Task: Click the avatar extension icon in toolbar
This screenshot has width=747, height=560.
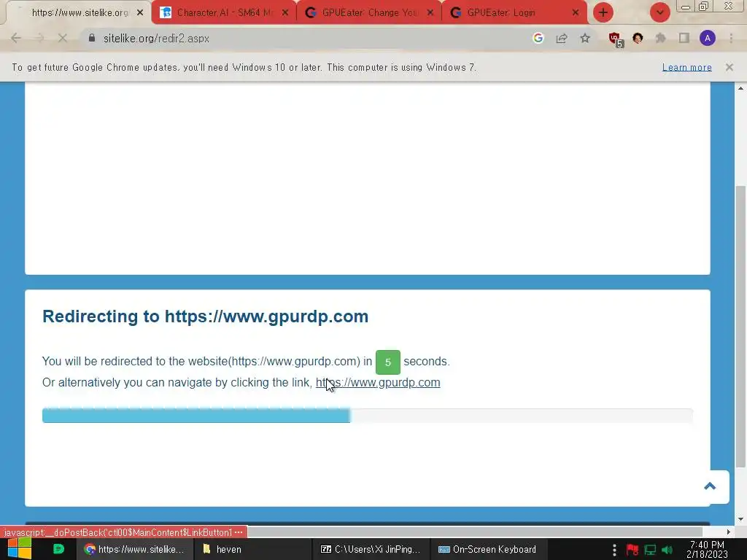Action: 638,38
